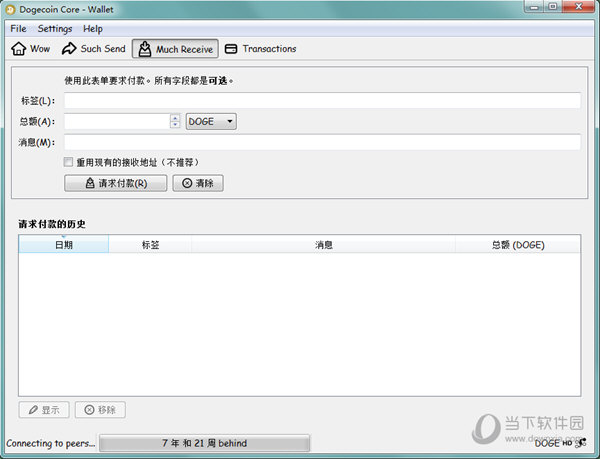Click the HD wallet status icon

(567, 443)
